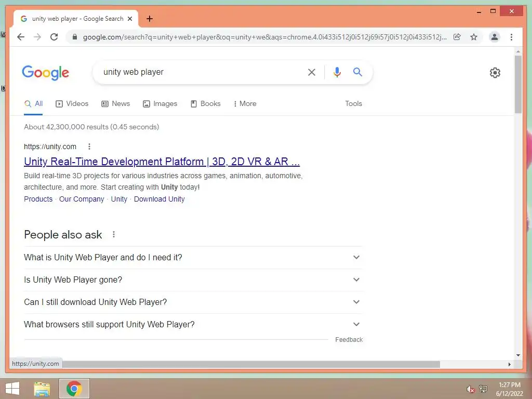Viewport: 532px width, 399px height.
Task: Click the vertical scrollbar down arrow
Action: [518, 355]
